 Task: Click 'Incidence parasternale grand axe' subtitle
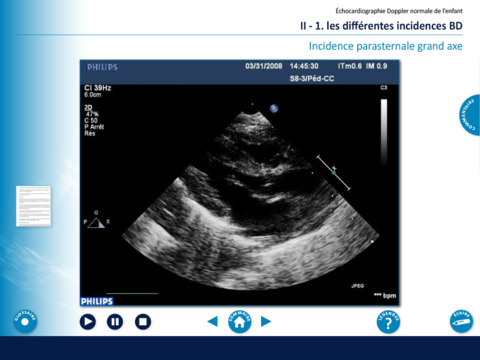pyautogui.click(x=386, y=46)
